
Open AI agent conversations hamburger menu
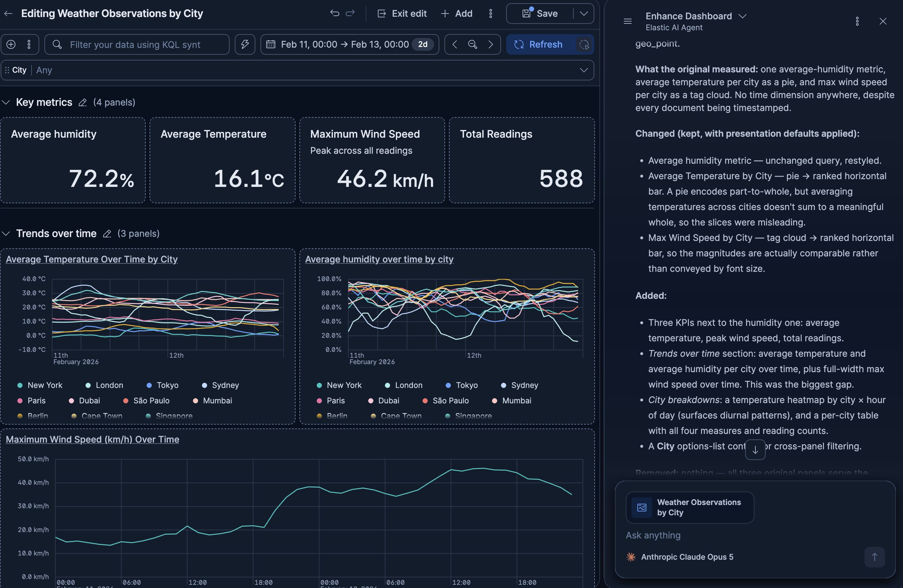tap(627, 21)
